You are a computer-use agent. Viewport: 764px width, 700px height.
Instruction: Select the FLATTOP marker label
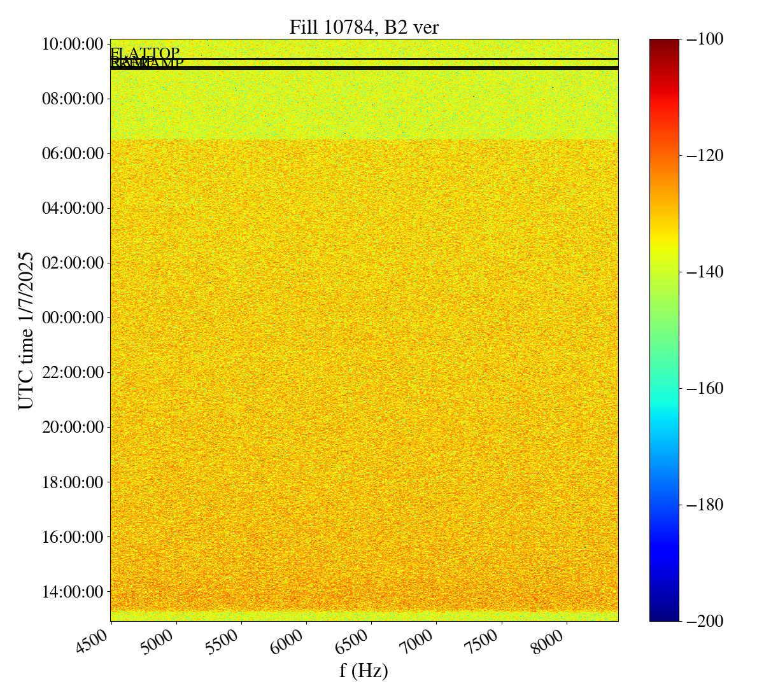[x=145, y=53]
